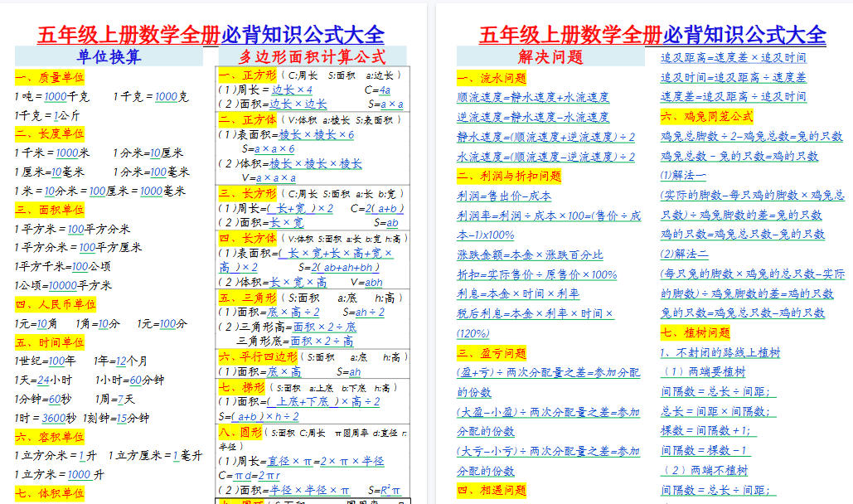Click the 五、时间单位 heading
The image size is (853, 504).
pyautogui.click(x=51, y=343)
